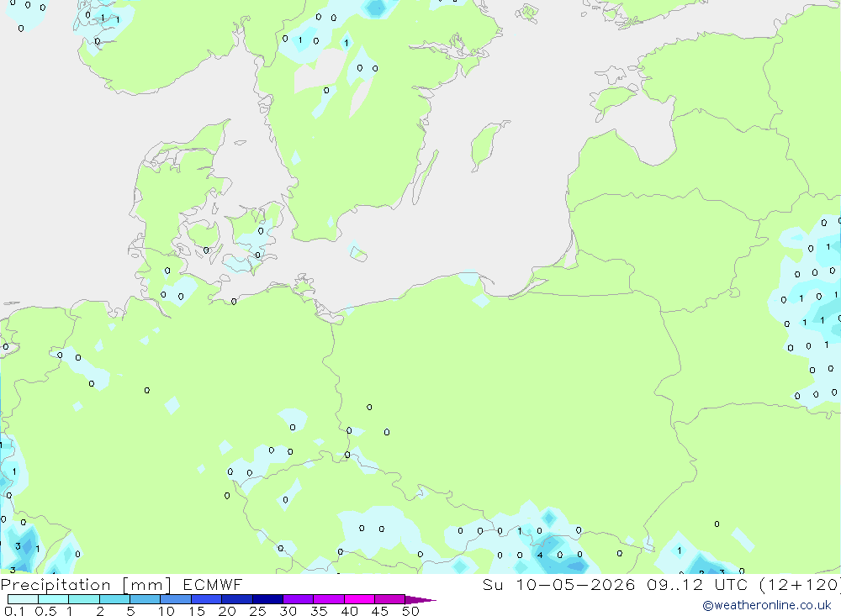Viewport: 841px width, 616px height.
Task: Click the above-50 arrow tip of the legend
Action: coord(420,600)
